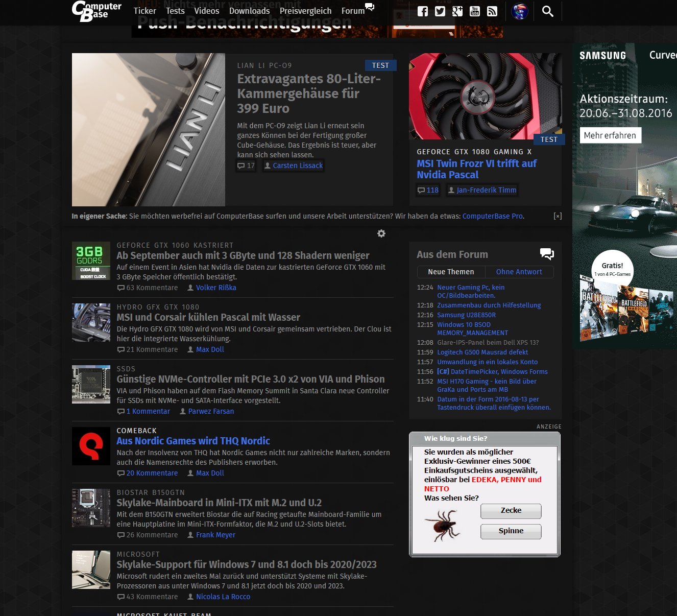Open forum thread DateTimePicker, Windows Forms
Screen dimensions: 677x616
pyautogui.click(x=492, y=372)
